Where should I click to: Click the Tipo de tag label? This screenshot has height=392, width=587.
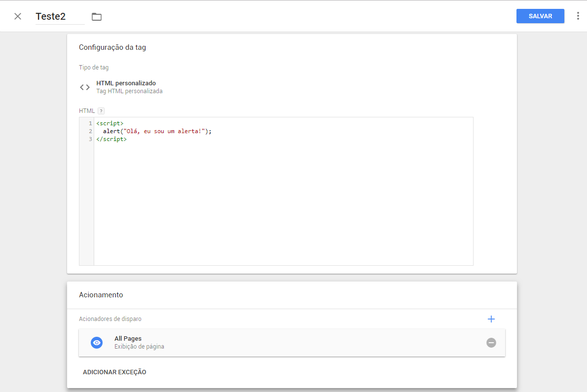tap(94, 68)
